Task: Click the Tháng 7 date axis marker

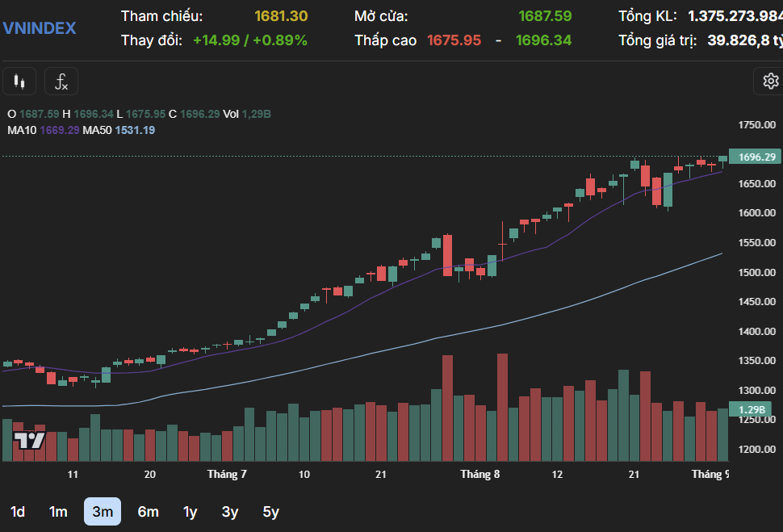Action: pos(227,474)
